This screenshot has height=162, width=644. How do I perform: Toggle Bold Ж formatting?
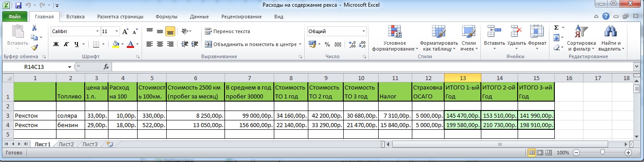pyautogui.click(x=56, y=44)
